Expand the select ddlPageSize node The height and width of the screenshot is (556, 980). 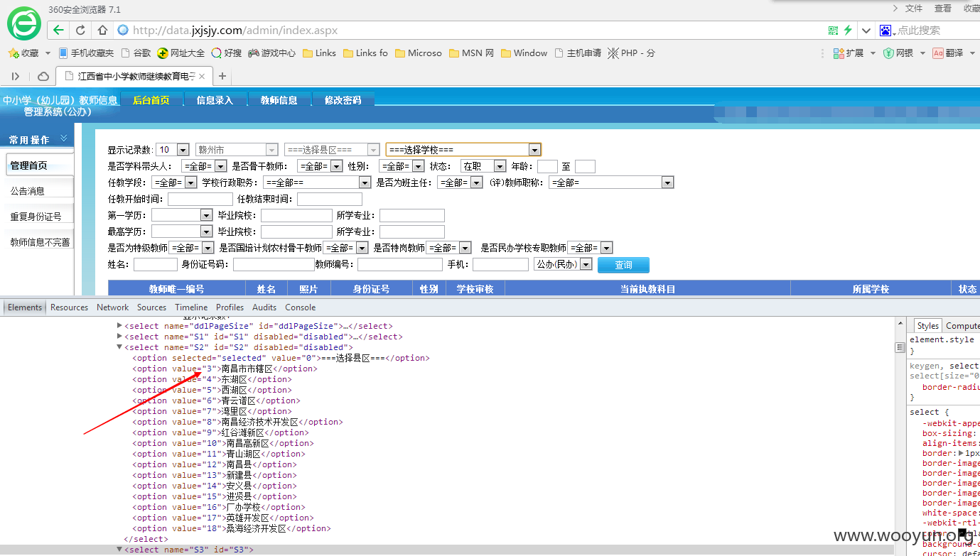[119, 326]
